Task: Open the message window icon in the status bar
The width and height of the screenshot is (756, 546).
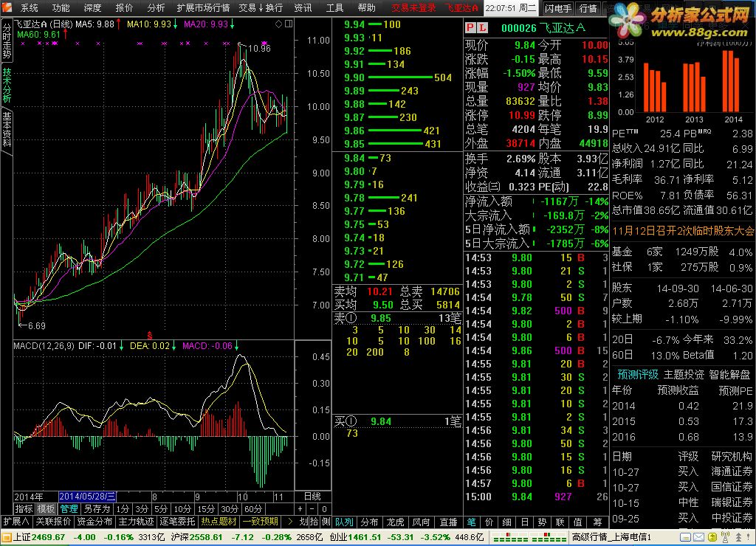Action: pos(685,537)
